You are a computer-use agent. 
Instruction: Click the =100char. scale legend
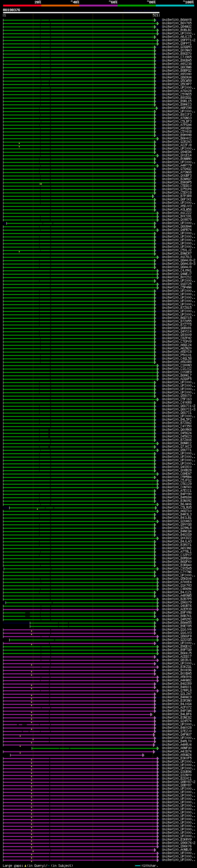point(150,866)
